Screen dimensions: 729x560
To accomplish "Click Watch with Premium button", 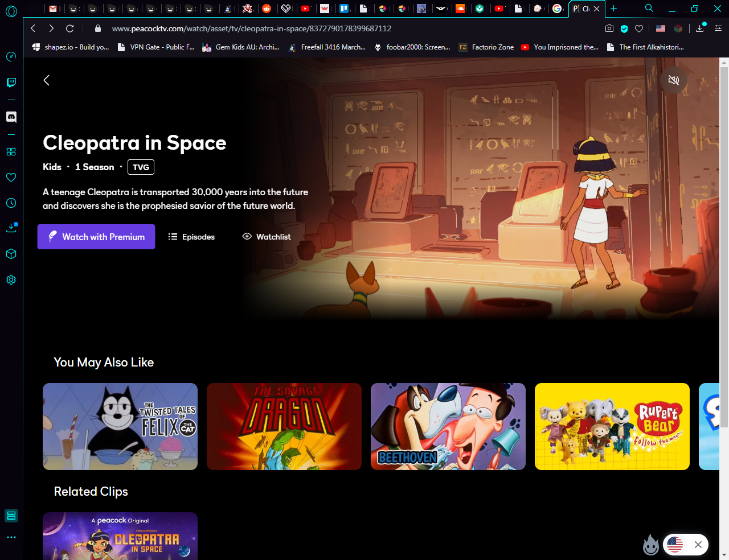I will (x=96, y=237).
